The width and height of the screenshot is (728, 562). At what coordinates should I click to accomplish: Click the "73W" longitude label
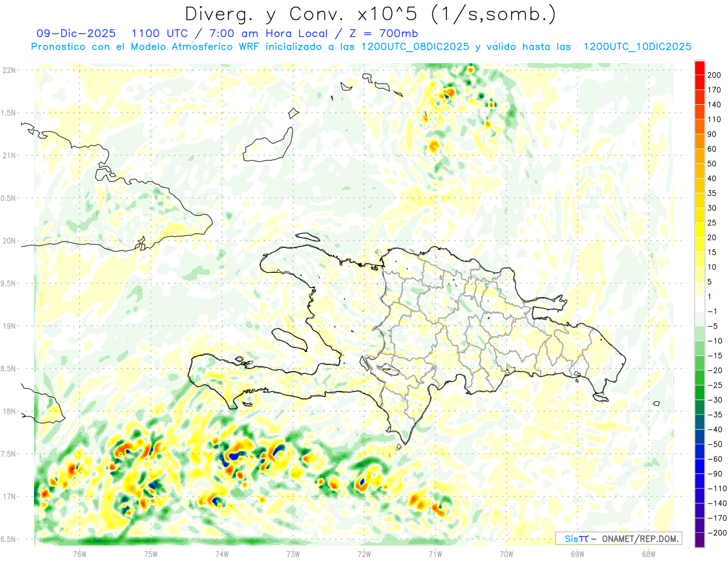click(x=293, y=554)
